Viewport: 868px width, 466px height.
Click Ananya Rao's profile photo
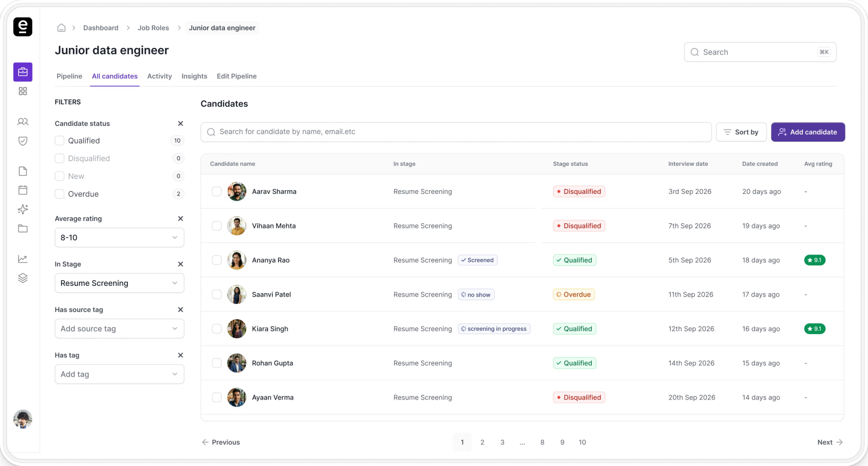click(236, 260)
